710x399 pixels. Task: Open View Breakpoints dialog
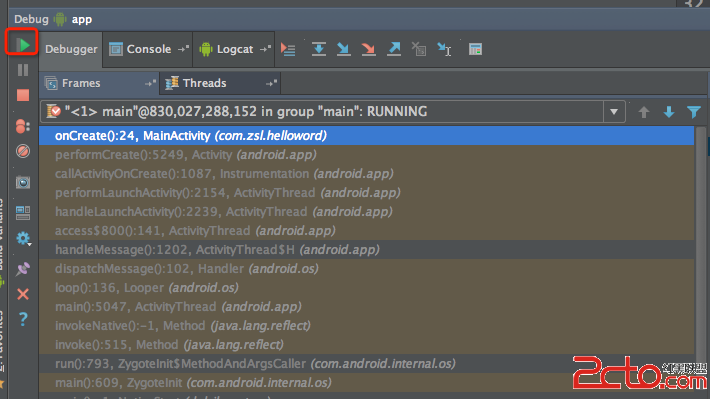(23, 126)
